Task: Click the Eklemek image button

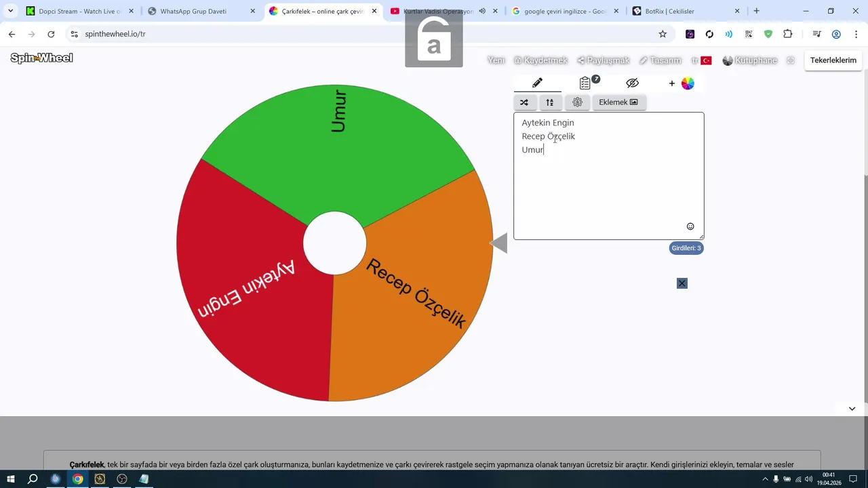Action: click(x=618, y=102)
